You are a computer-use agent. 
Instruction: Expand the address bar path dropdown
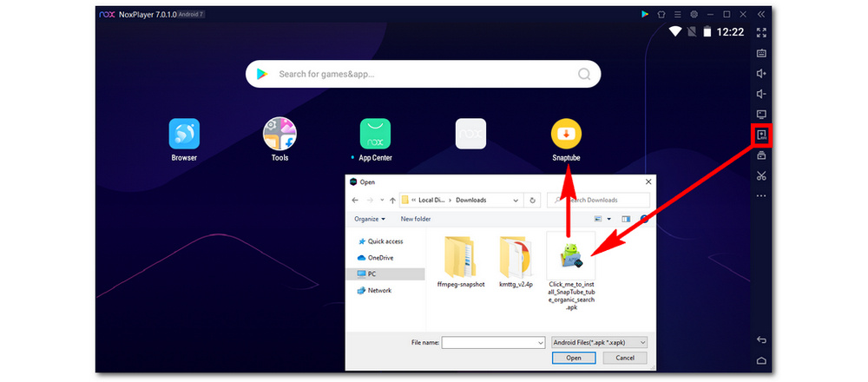click(516, 200)
